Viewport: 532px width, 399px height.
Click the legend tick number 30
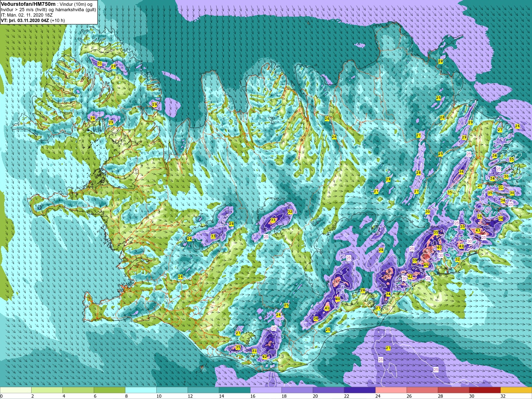tap(471, 396)
